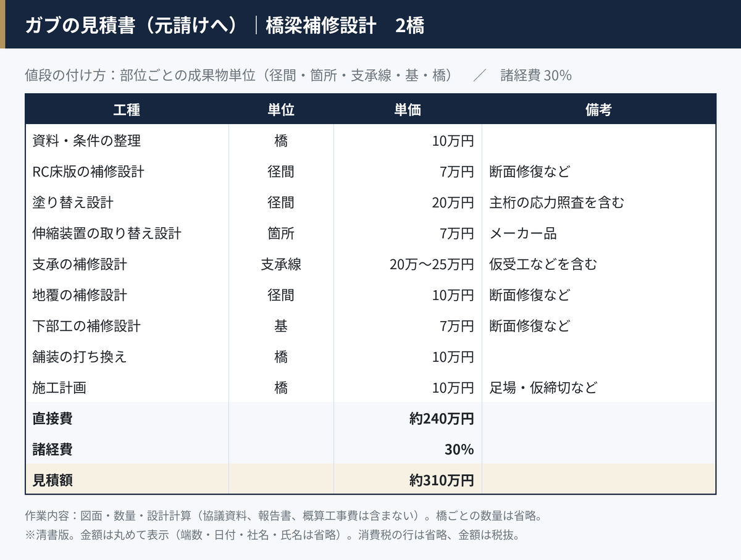
Task: Click the 径間 unit for 塗り替え設計
Action: click(281, 203)
